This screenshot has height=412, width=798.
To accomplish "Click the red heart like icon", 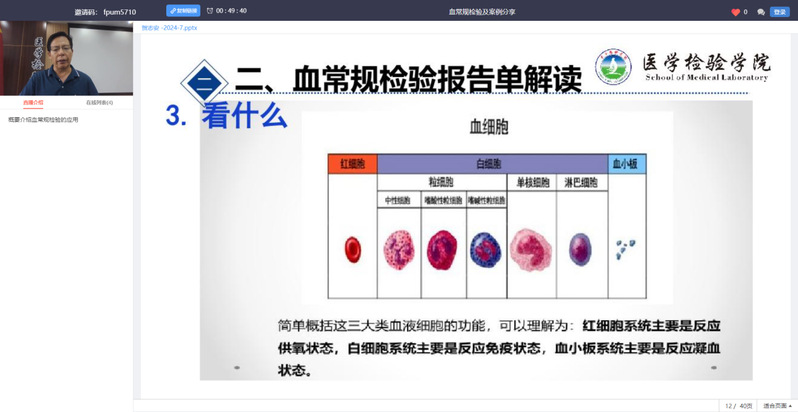I will coord(736,12).
